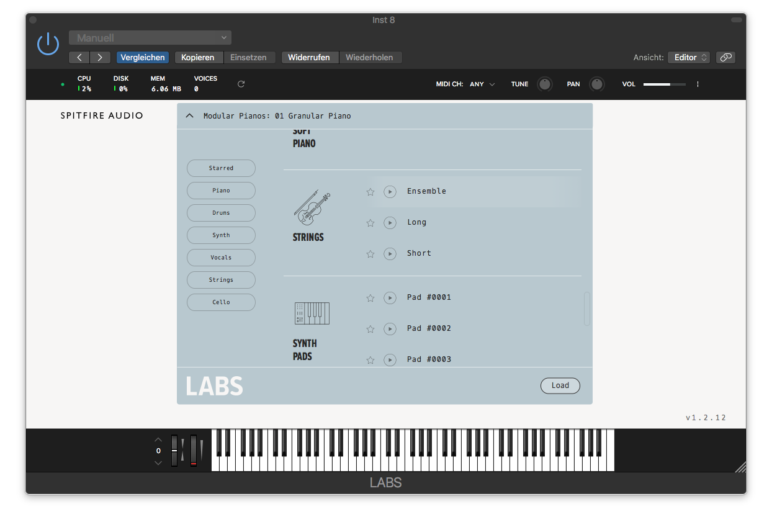Image resolution: width=772 pixels, height=532 pixels.
Task: Preview the Pad #0003 preset
Action: tap(390, 360)
